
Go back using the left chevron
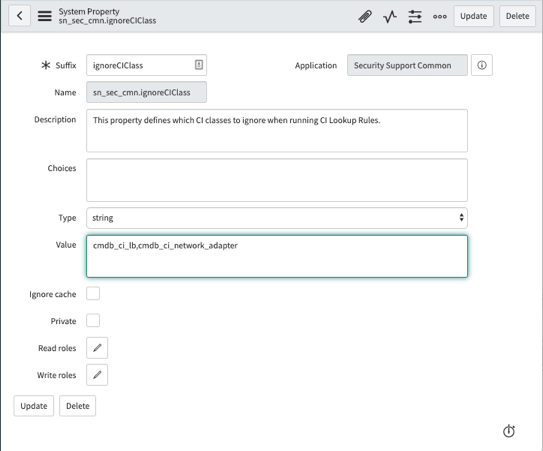coord(19,16)
